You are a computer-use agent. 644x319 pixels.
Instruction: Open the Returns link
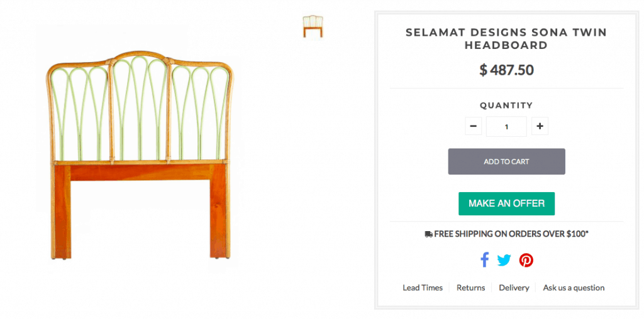pos(470,288)
